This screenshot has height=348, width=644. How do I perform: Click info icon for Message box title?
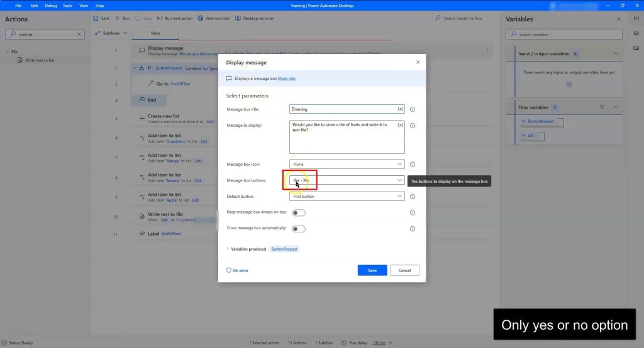click(413, 109)
